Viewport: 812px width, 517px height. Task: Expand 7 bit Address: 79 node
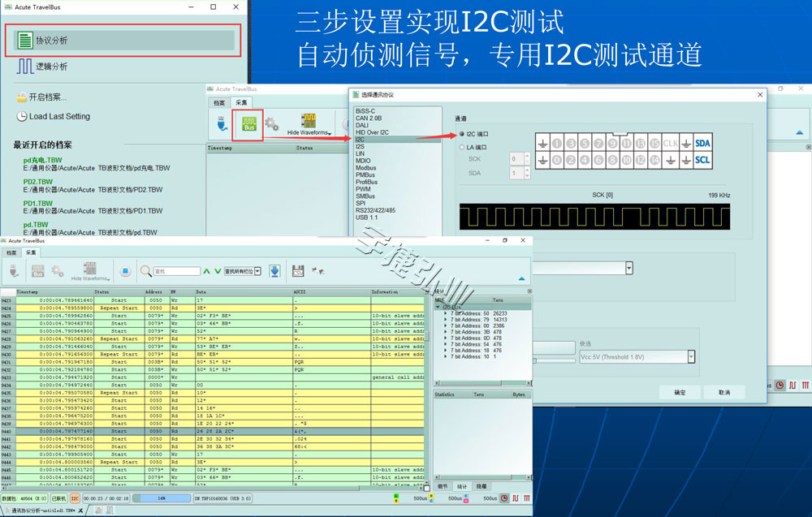coord(445,320)
